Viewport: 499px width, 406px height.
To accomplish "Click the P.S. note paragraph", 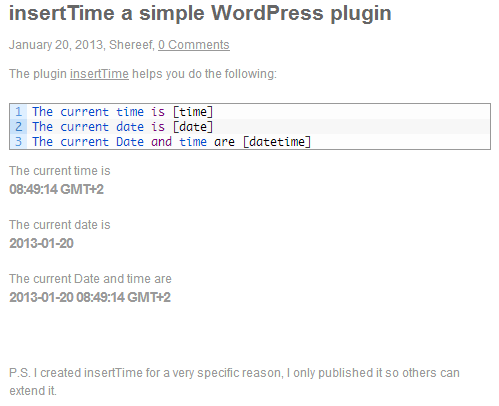I will (234, 382).
